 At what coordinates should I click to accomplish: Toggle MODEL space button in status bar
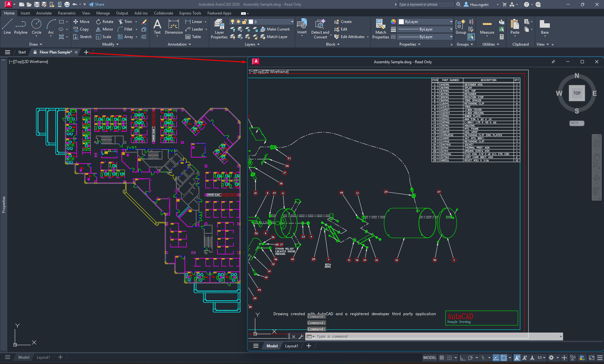pyautogui.click(x=430, y=358)
